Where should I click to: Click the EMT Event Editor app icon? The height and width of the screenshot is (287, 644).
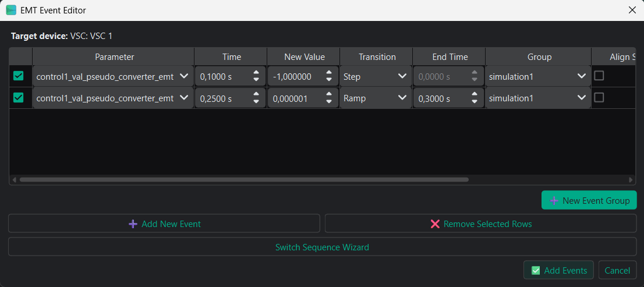[11, 10]
